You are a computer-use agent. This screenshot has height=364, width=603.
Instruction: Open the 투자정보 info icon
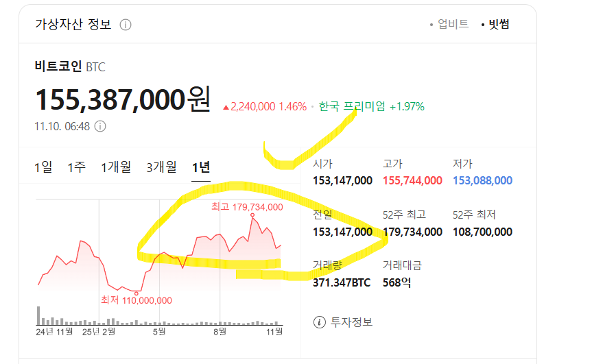pyautogui.click(x=319, y=321)
